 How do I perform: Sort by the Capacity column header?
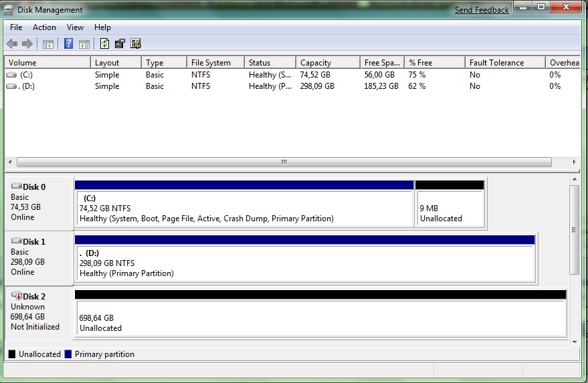tap(328, 63)
